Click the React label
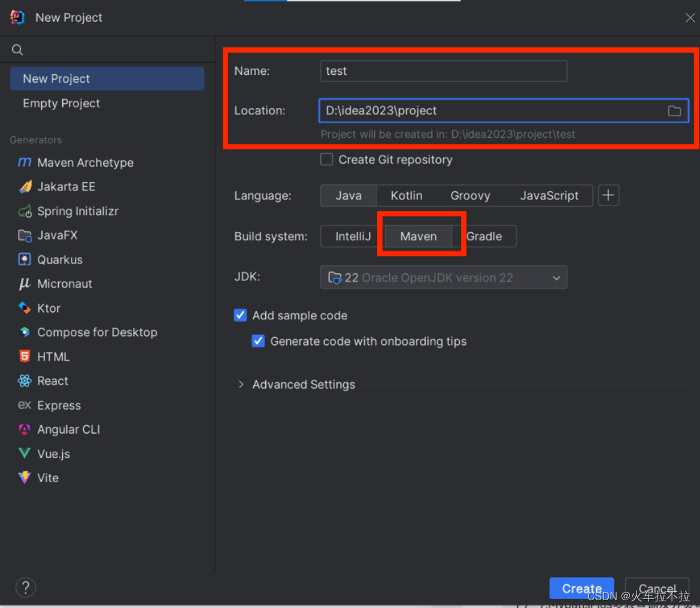Viewport: 700px width, 608px height. pos(53,380)
